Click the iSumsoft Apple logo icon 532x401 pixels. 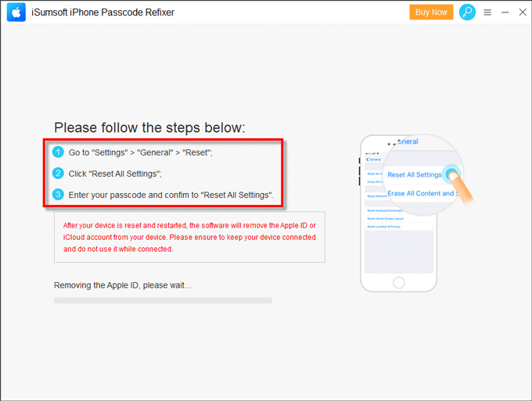coord(16,13)
